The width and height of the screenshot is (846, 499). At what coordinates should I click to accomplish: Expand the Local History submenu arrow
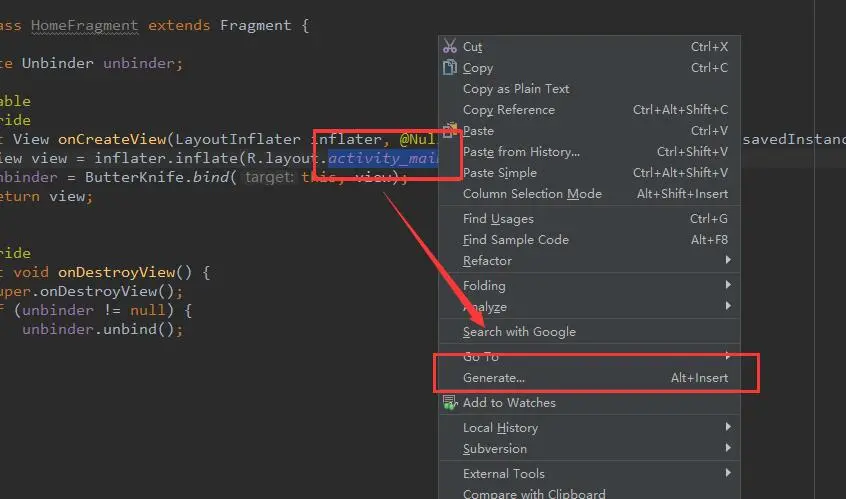click(x=728, y=427)
